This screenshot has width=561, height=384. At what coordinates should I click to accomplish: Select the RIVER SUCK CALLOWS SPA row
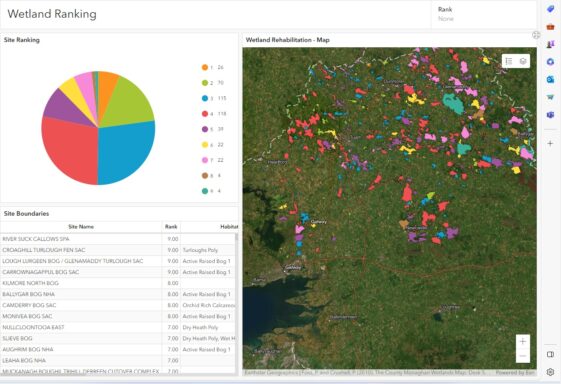[118, 239]
